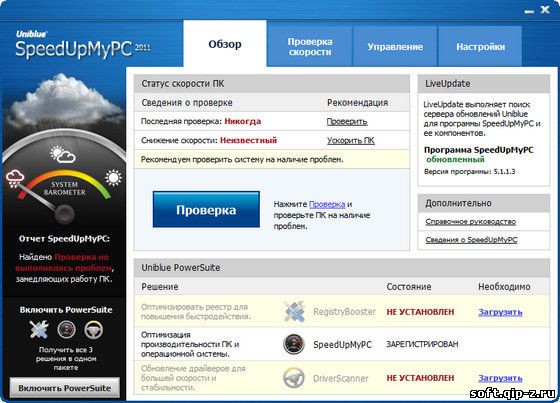Click the sunny barometer icon

click(x=113, y=178)
